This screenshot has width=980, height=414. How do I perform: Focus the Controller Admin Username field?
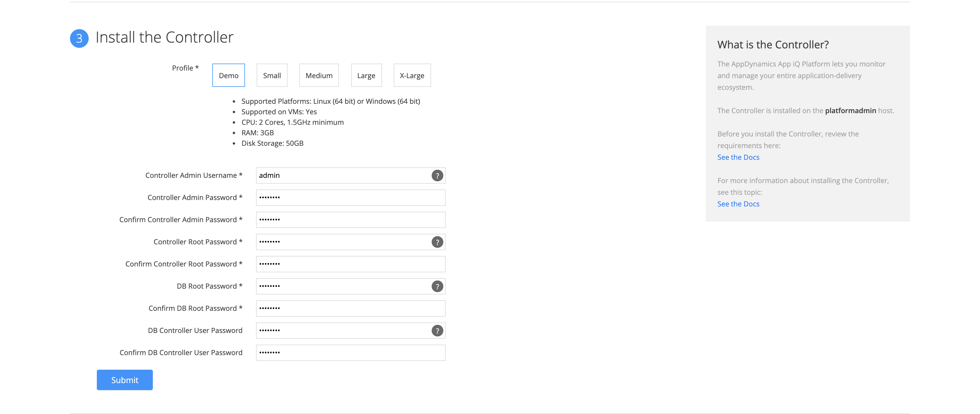[x=350, y=176]
